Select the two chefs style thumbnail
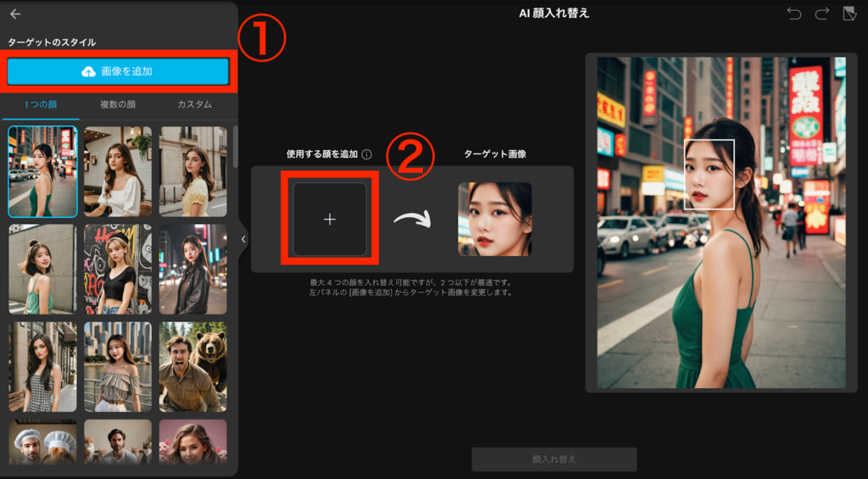Viewport: 868px width, 479px height. click(42, 442)
